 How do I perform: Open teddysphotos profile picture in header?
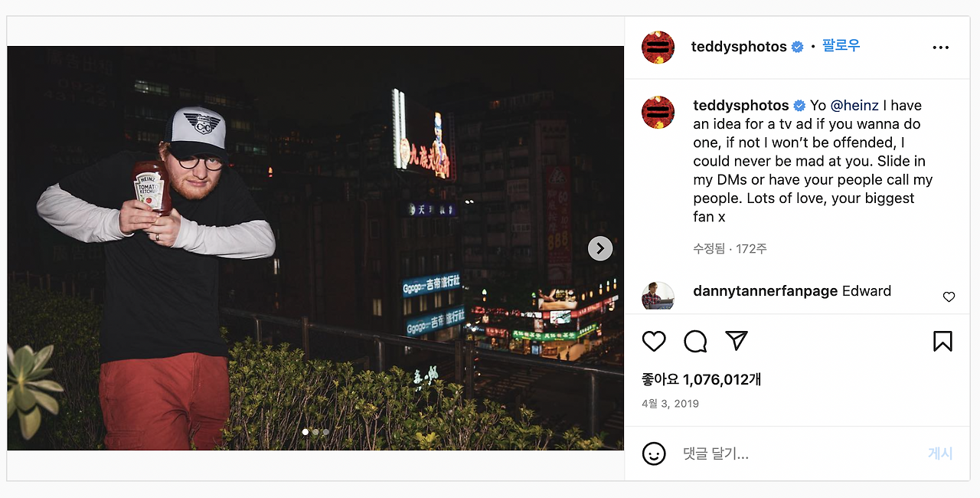tap(658, 48)
